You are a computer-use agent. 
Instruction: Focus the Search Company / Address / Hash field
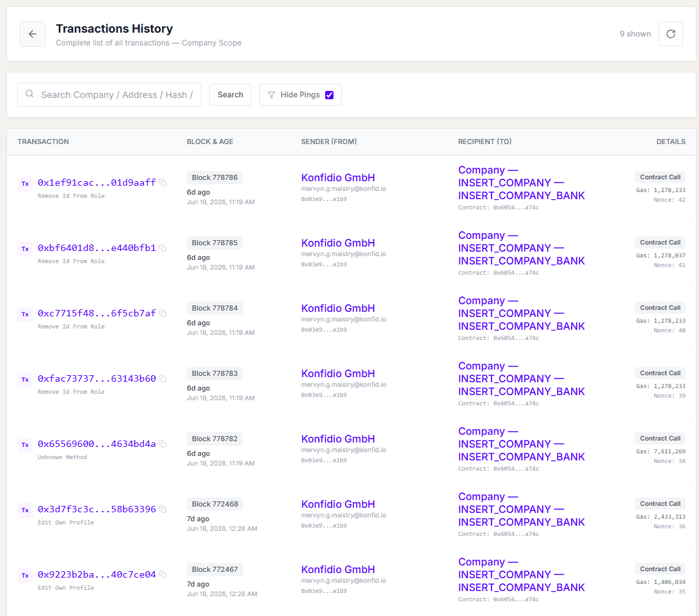(109, 95)
